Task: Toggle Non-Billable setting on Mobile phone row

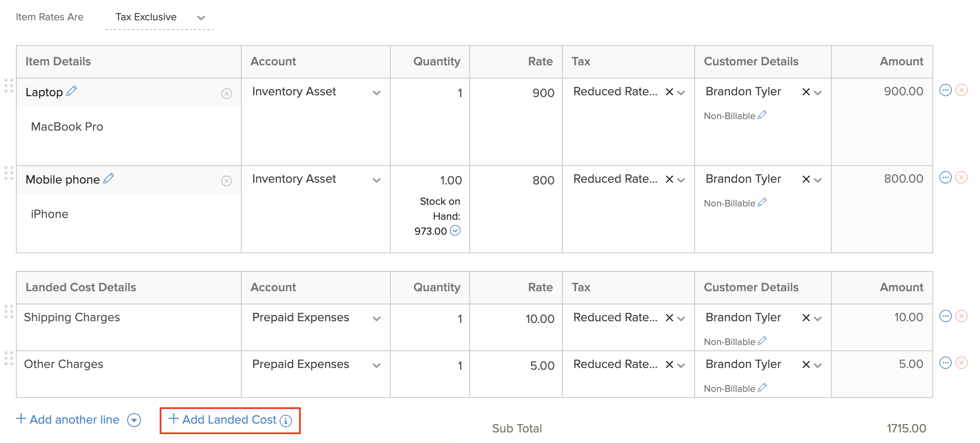Action: click(763, 203)
